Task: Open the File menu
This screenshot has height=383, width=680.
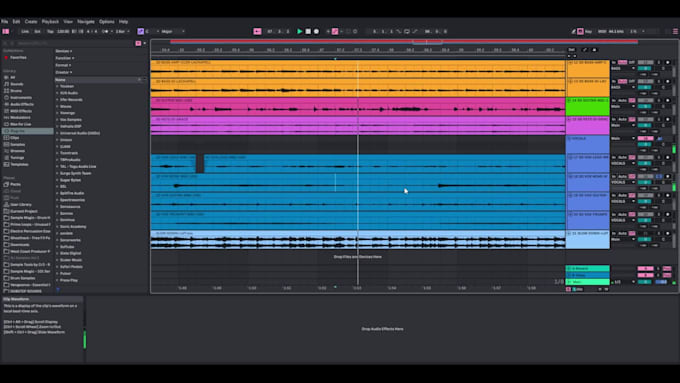Action: tap(4, 21)
